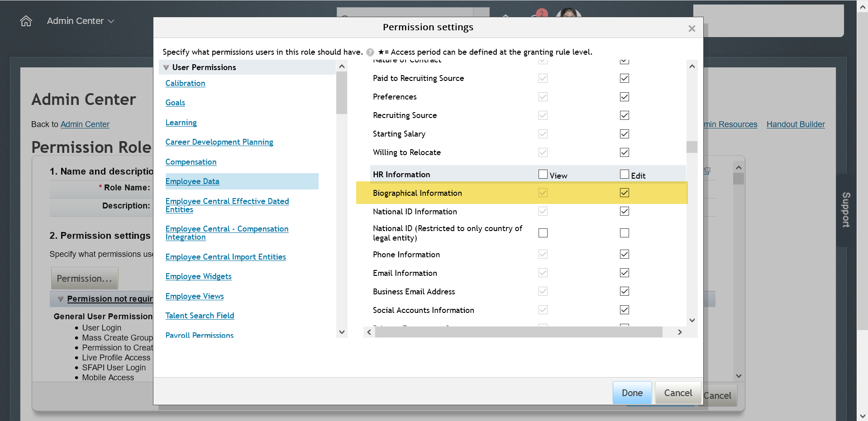Open Talent Search Field permissions

[x=200, y=316]
